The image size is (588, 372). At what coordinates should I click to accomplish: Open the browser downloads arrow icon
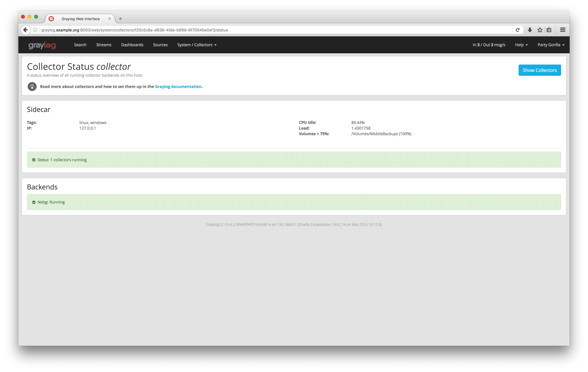[530, 30]
